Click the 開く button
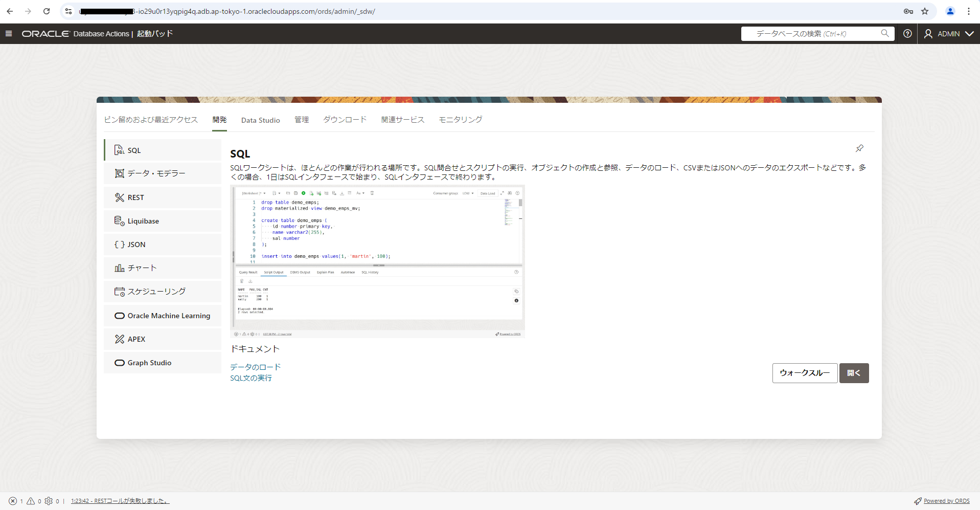Screen dimensions: 980x510 tap(854, 373)
